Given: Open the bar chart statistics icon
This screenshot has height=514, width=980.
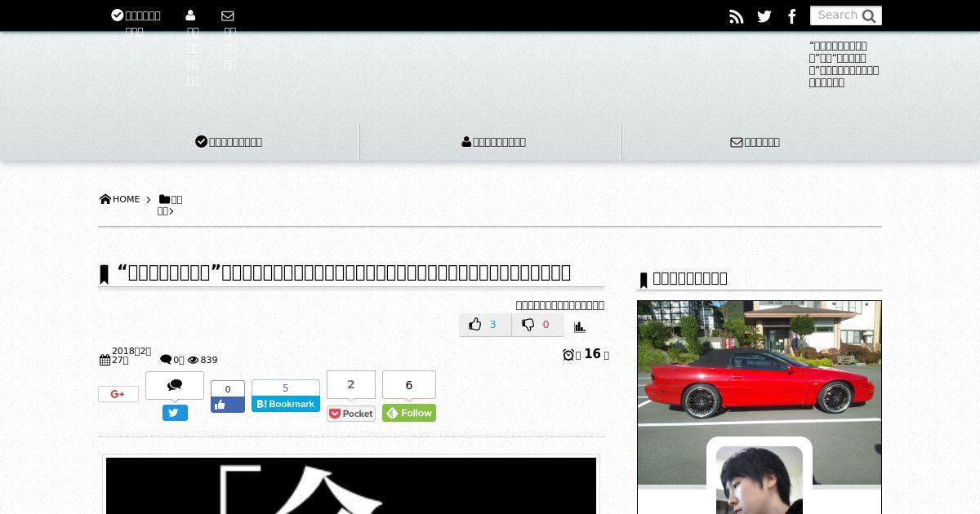Looking at the screenshot, I should click(580, 326).
